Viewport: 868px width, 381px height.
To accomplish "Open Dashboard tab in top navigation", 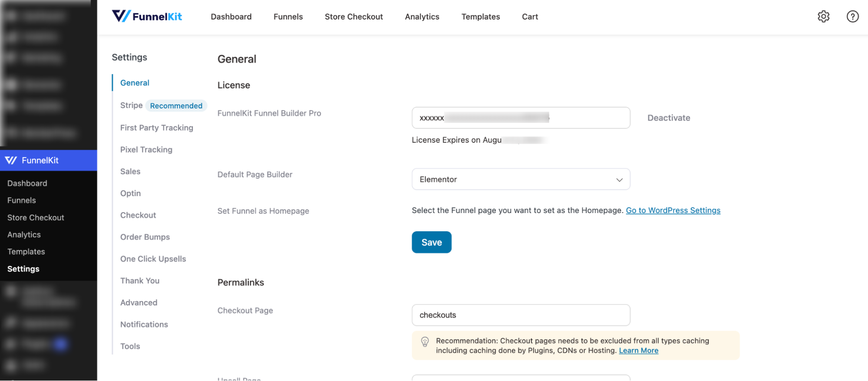I will (231, 17).
